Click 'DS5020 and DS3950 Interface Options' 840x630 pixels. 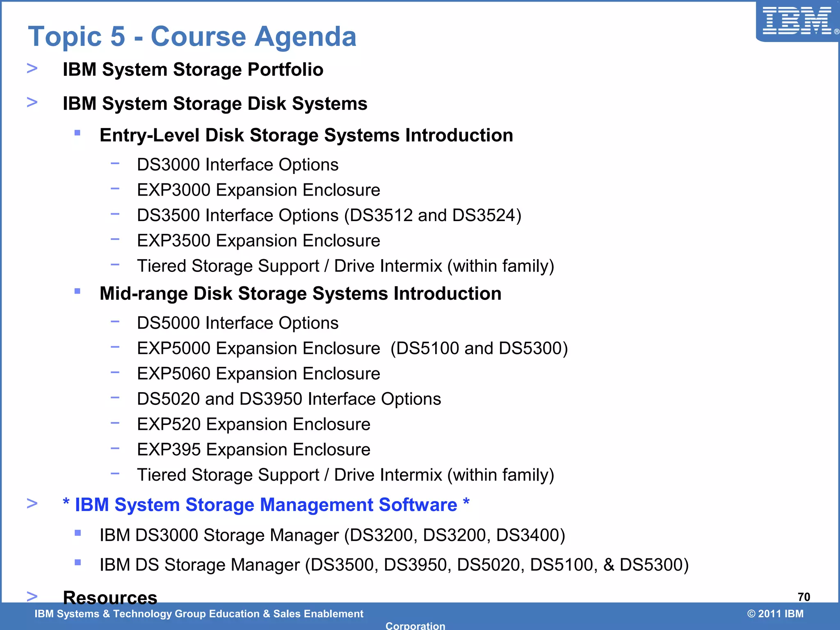tap(289, 399)
